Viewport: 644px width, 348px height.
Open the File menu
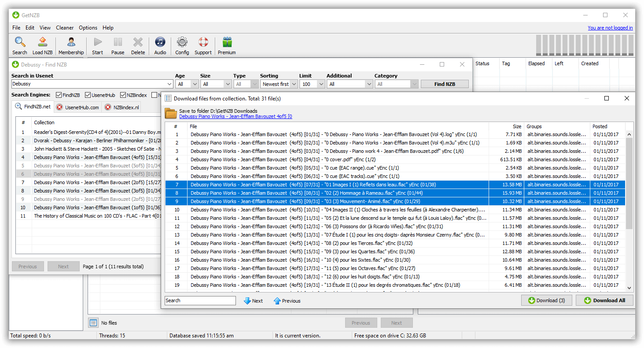16,27
